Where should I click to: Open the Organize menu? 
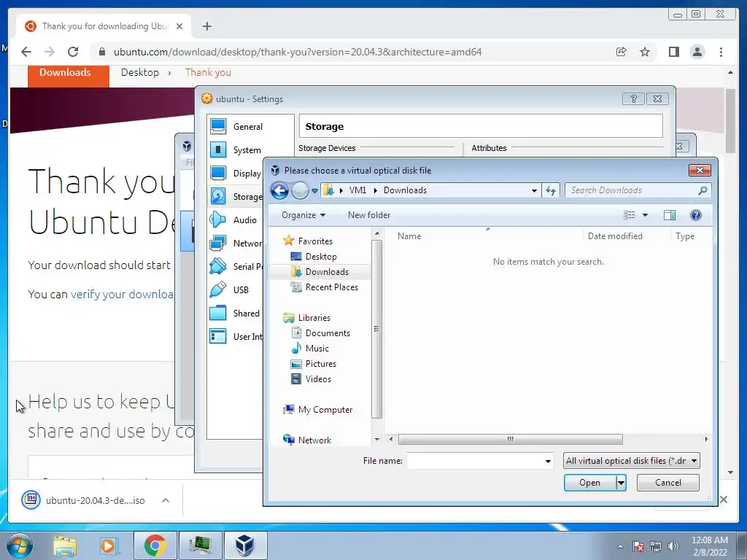(303, 215)
